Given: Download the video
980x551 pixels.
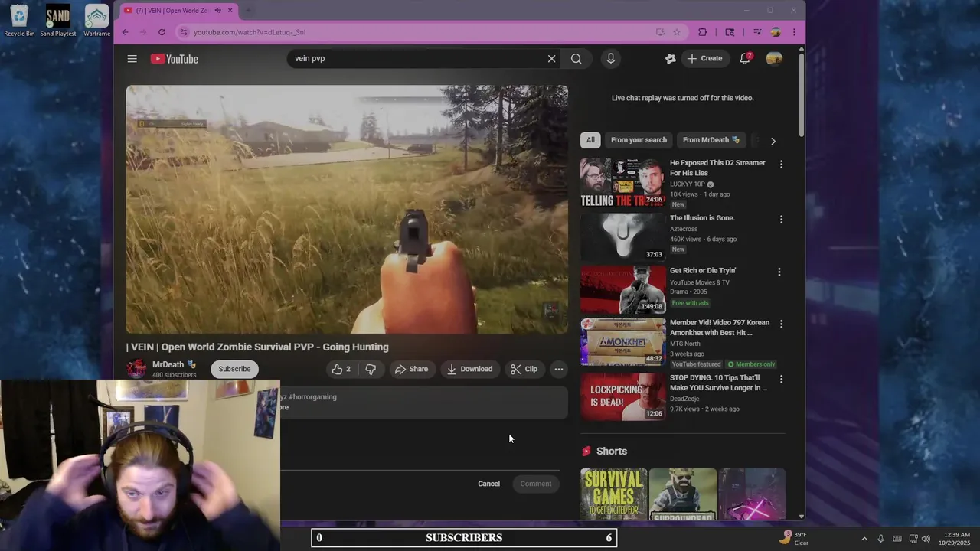Looking at the screenshot, I should coord(469,369).
